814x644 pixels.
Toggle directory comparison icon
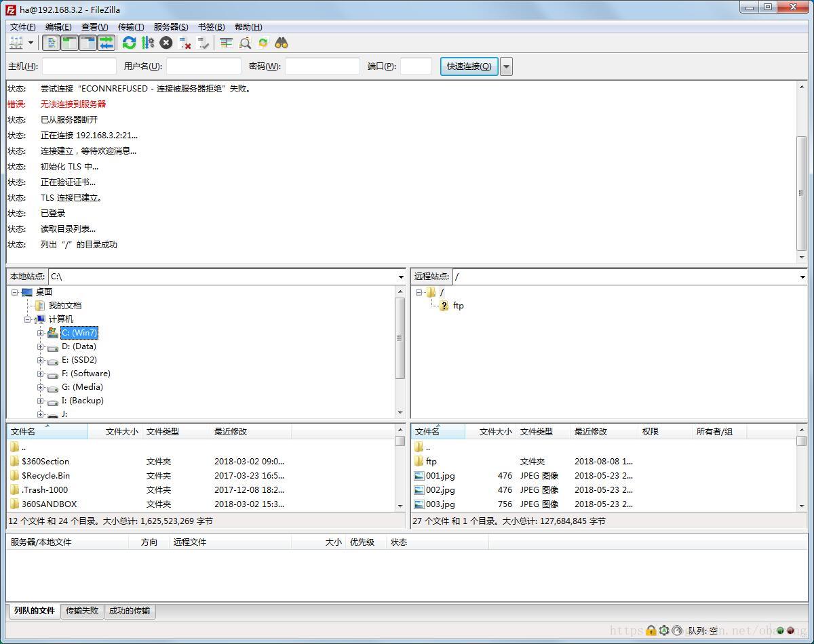[x=245, y=43]
